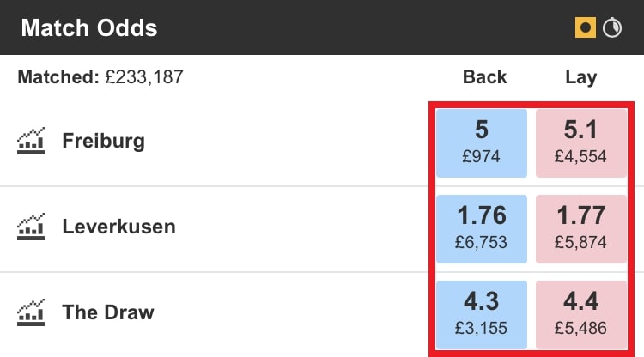Screen dimensions: 644x357
Task: Click the Back column header
Action: coord(485,77)
